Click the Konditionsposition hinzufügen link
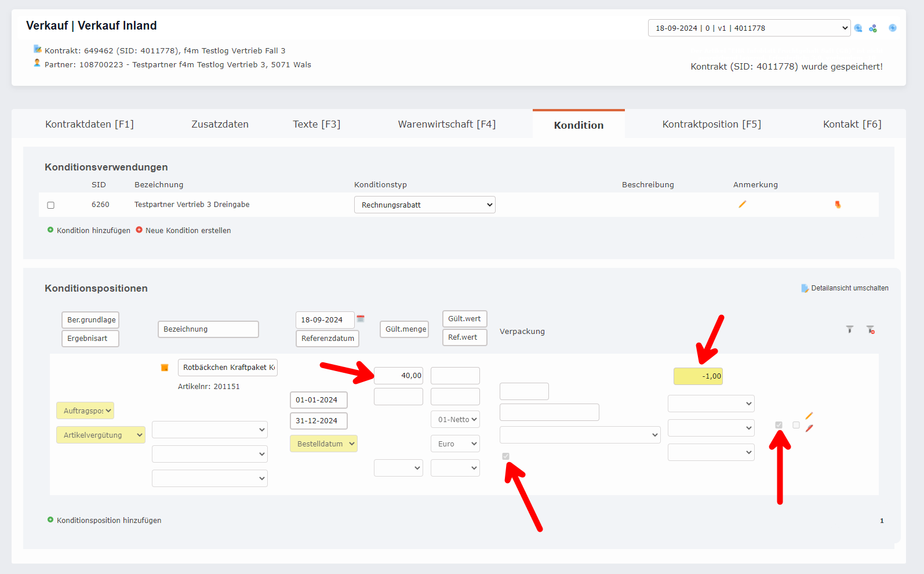This screenshot has height=574, width=924. point(109,520)
